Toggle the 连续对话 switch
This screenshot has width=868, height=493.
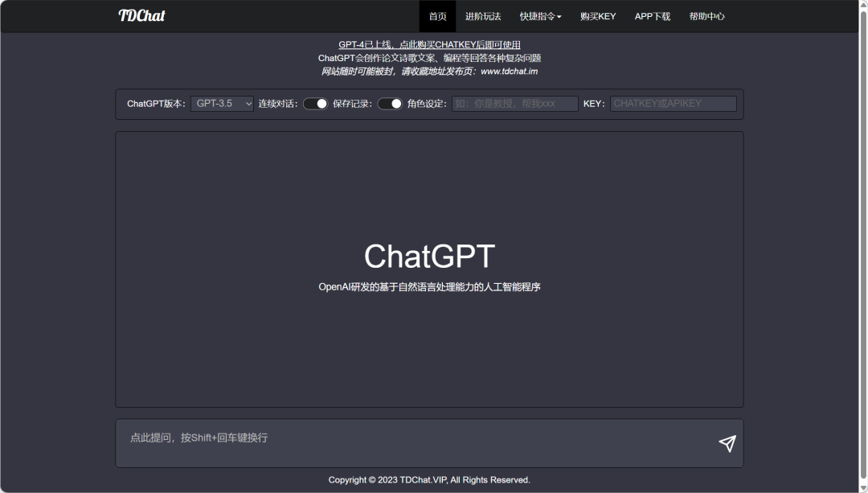click(315, 104)
